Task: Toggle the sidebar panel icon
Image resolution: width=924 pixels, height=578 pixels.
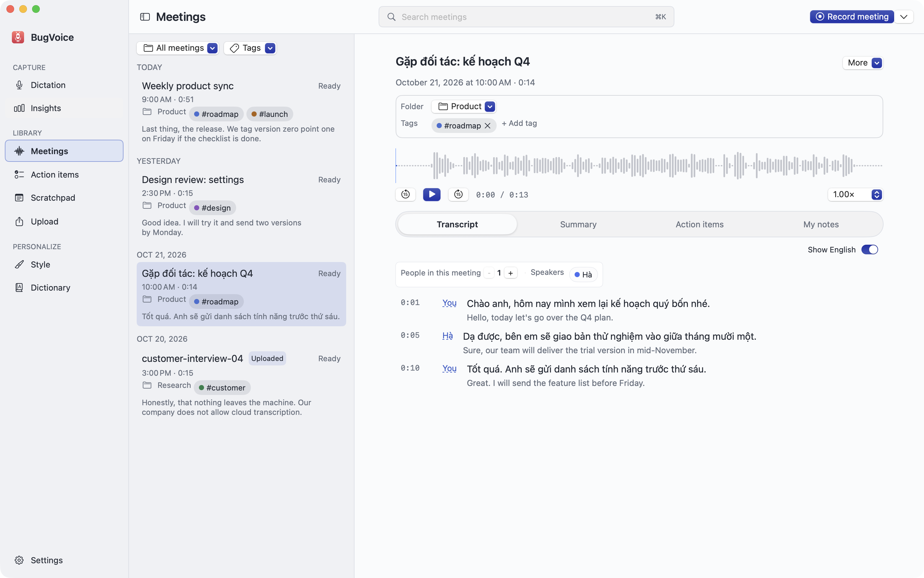Action: [x=145, y=17]
